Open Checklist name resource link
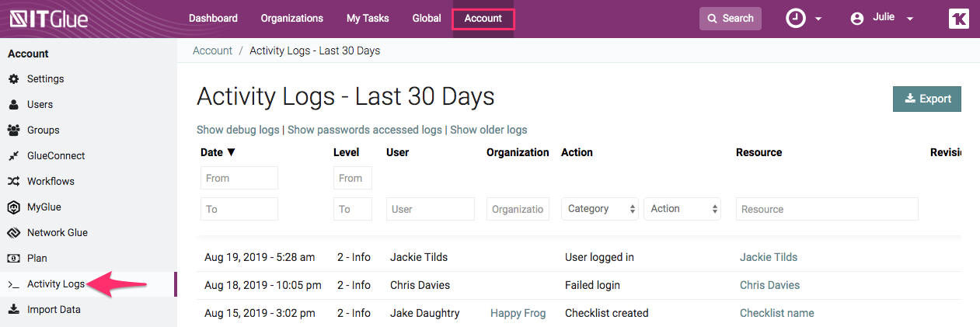This screenshot has width=980, height=327. tap(777, 313)
